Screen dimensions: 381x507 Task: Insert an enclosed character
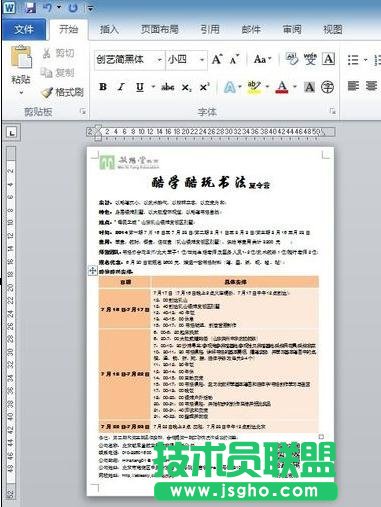pos(328,87)
